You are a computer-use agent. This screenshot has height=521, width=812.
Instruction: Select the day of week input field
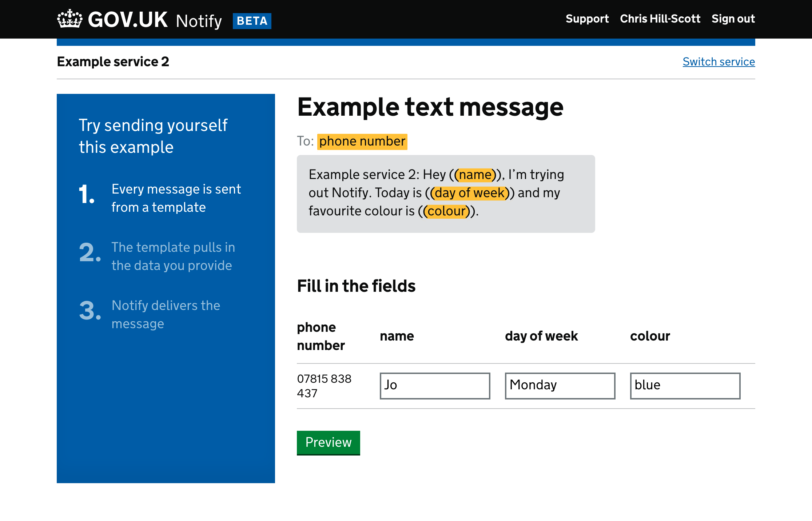559,386
